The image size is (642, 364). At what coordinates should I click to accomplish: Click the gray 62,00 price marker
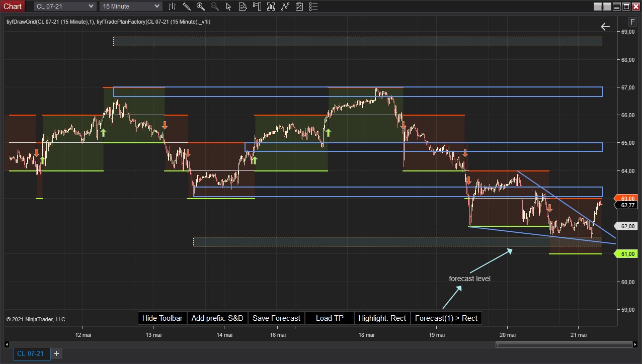(626, 226)
